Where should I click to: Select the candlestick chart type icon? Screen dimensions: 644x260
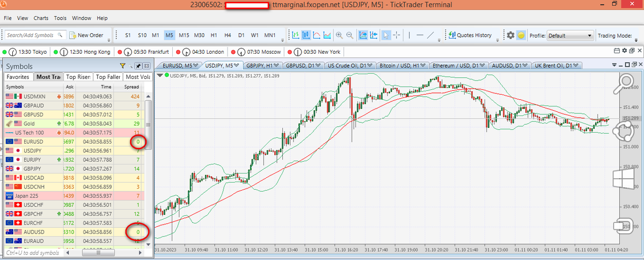pyautogui.click(x=306, y=35)
